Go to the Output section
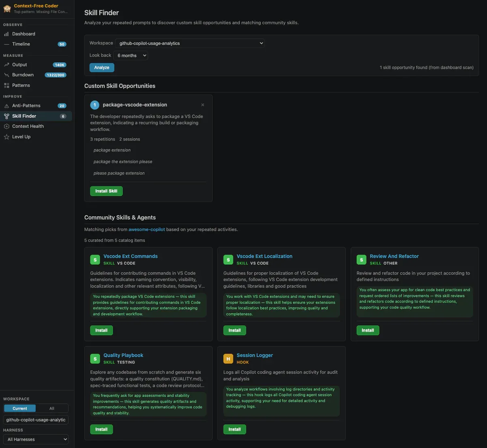 [x=37, y=65]
